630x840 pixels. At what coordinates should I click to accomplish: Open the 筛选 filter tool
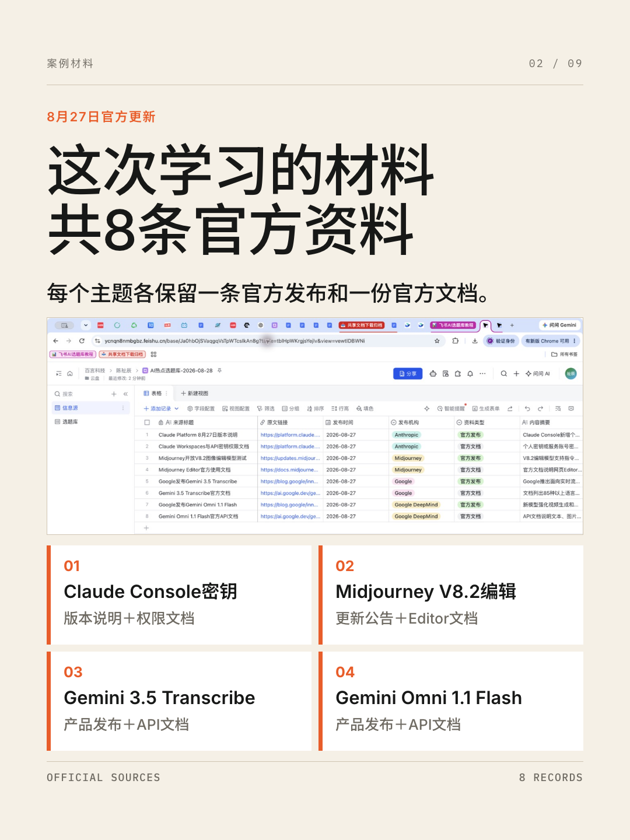pyautogui.click(x=265, y=408)
